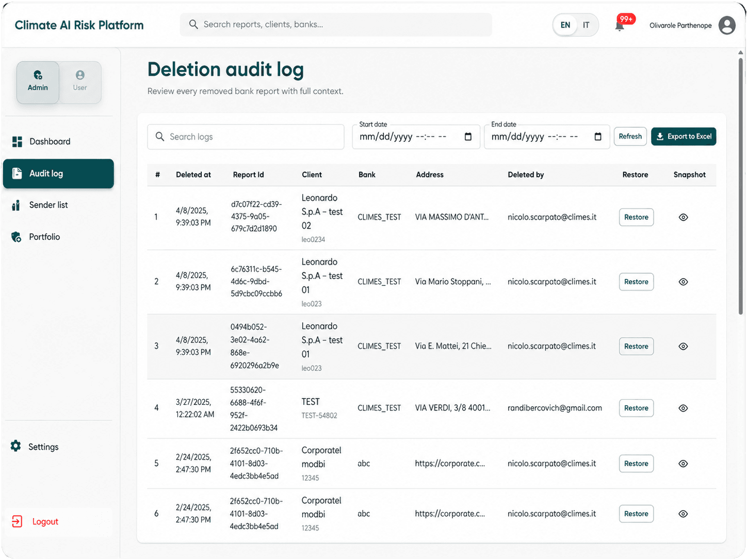Screen dimensions: 747x560
Task: Click the Dashboard grid icon in the sidebar
Action: tap(17, 142)
